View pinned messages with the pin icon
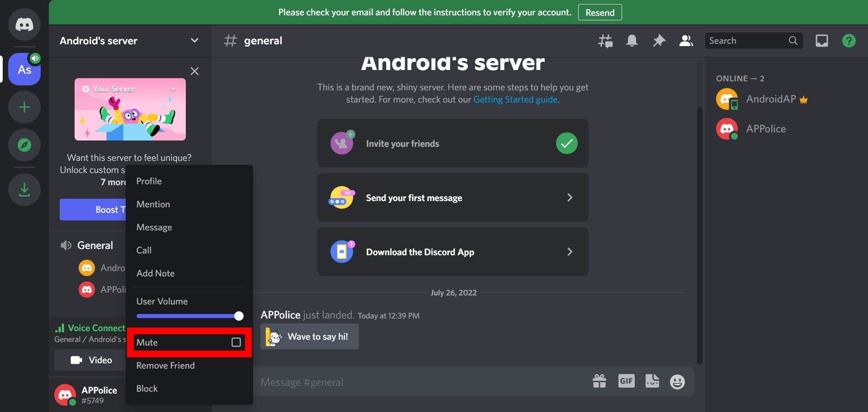The width and height of the screenshot is (868, 412). 659,41
